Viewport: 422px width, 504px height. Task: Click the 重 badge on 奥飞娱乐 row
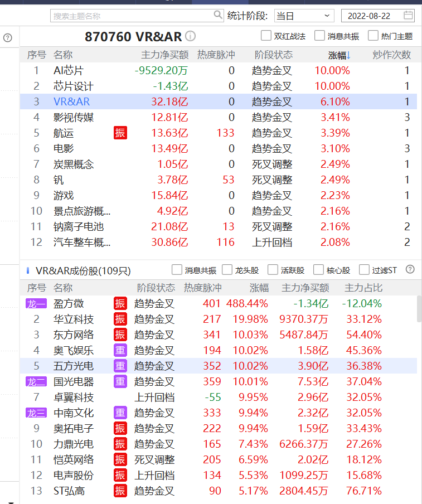120,350
